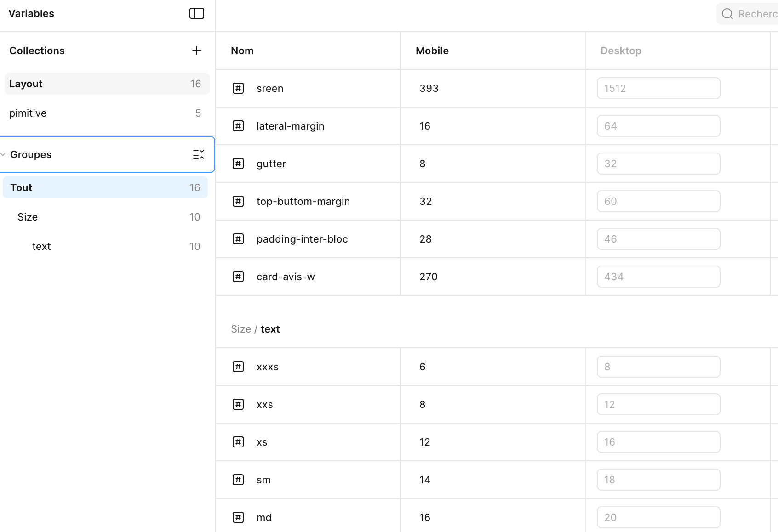
Task: Click number type icon beside gutter
Action: click(x=238, y=164)
